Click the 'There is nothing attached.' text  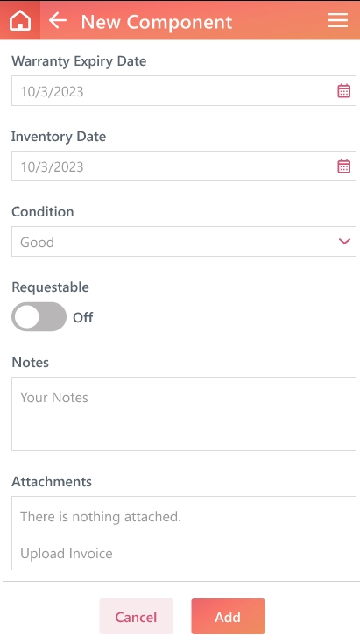(x=101, y=517)
